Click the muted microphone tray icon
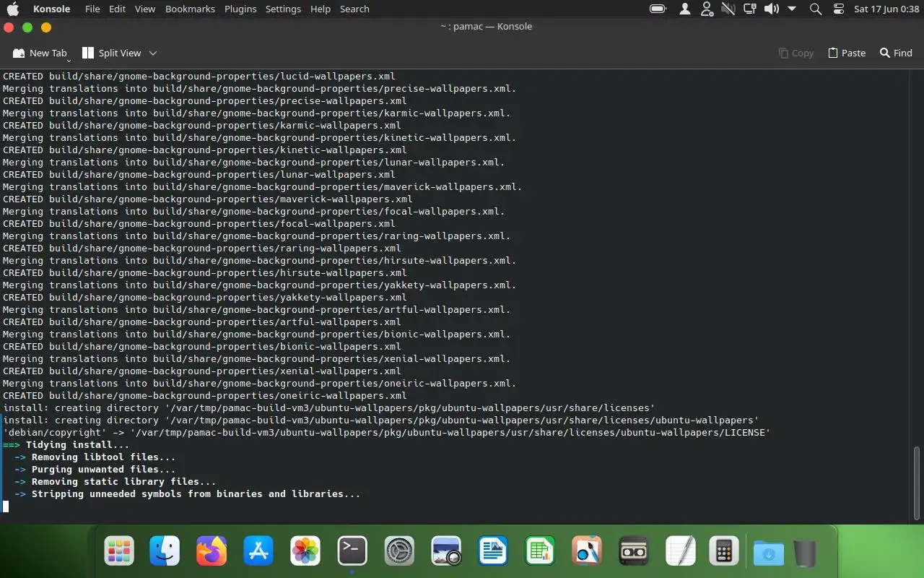This screenshot has height=578, width=924. pyautogui.click(x=728, y=9)
